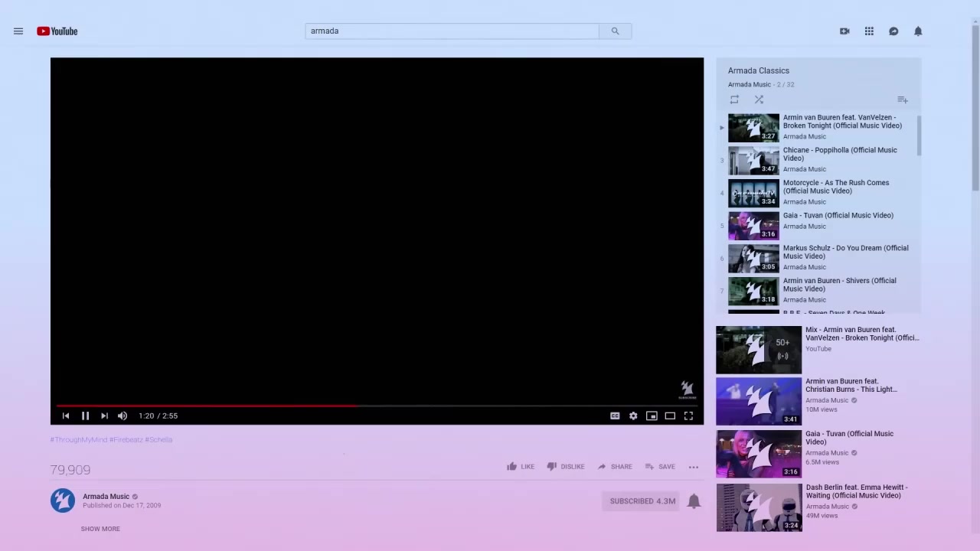Click the #Schella hashtag
Image resolution: width=980 pixels, height=551 pixels.
158,440
